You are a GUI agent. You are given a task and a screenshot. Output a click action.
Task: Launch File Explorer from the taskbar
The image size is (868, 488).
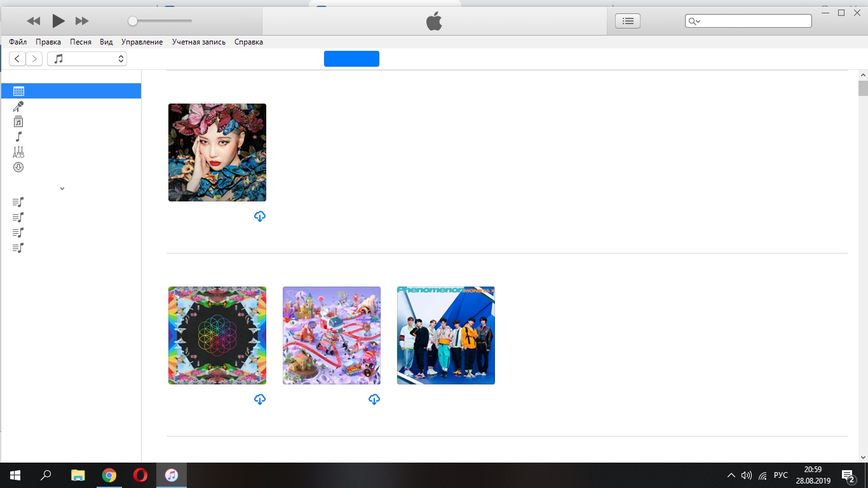[x=78, y=475]
